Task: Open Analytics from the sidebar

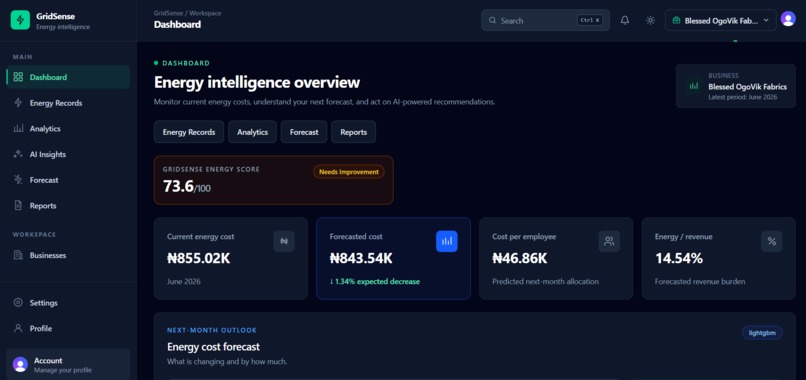Action: [x=68, y=129]
